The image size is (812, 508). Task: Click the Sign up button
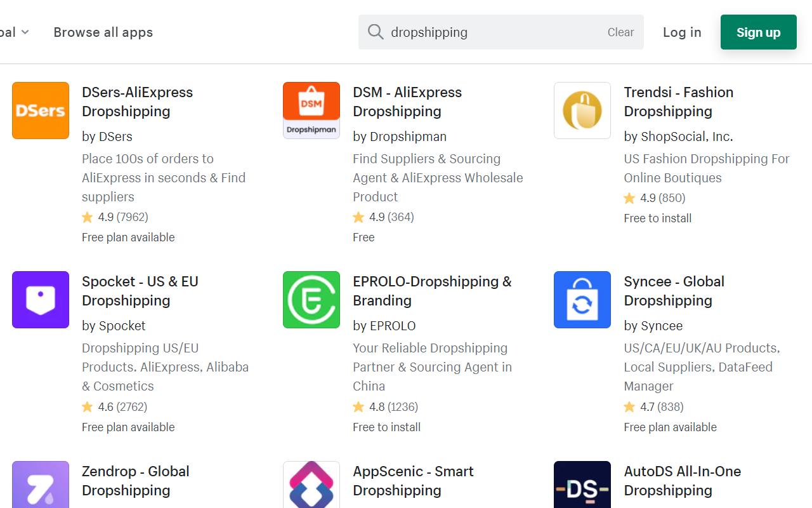click(758, 32)
